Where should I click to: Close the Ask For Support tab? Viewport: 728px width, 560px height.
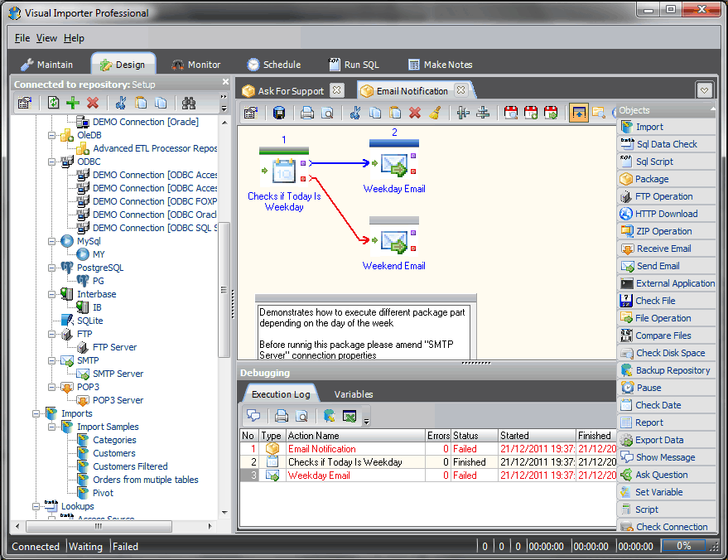pyautogui.click(x=336, y=89)
